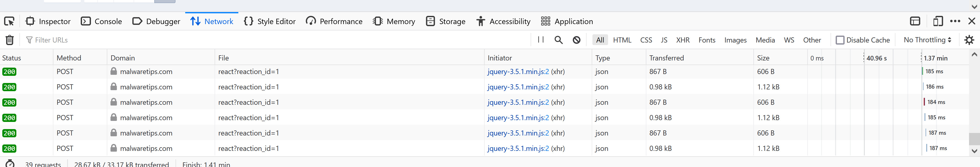Click the scroll down arrow in request list
Screen dimensions: 980x167
974,151
